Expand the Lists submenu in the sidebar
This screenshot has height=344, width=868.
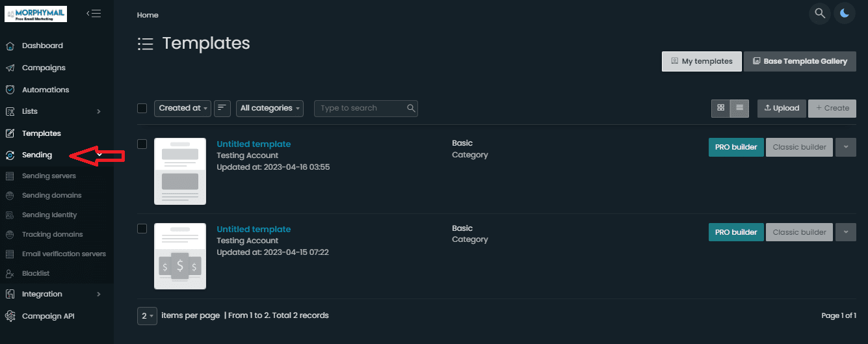[x=53, y=111]
